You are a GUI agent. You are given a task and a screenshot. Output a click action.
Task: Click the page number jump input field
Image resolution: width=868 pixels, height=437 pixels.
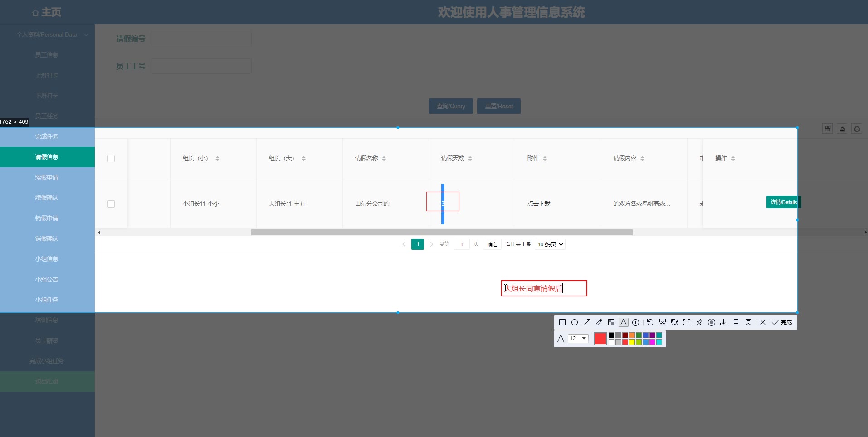pyautogui.click(x=462, y=244)
